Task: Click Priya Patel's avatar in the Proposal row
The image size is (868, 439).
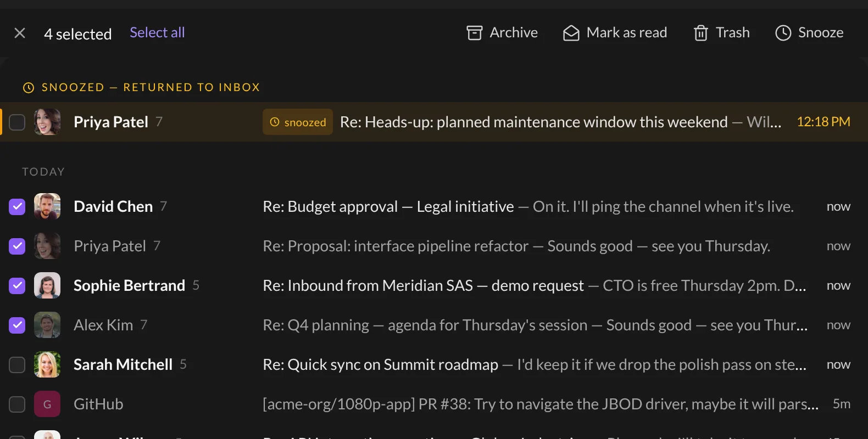Action: tap(47, 246)
